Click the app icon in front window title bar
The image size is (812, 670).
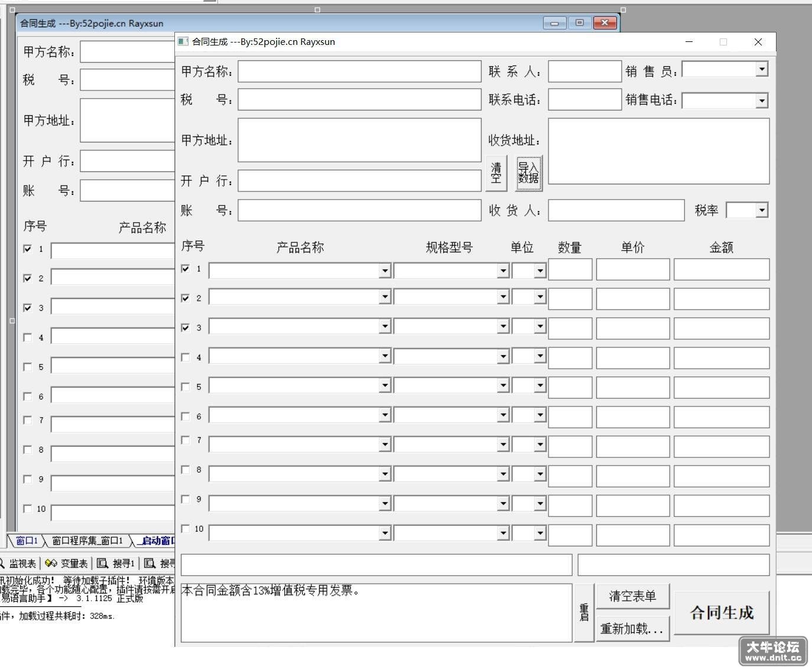click(183, 41)
